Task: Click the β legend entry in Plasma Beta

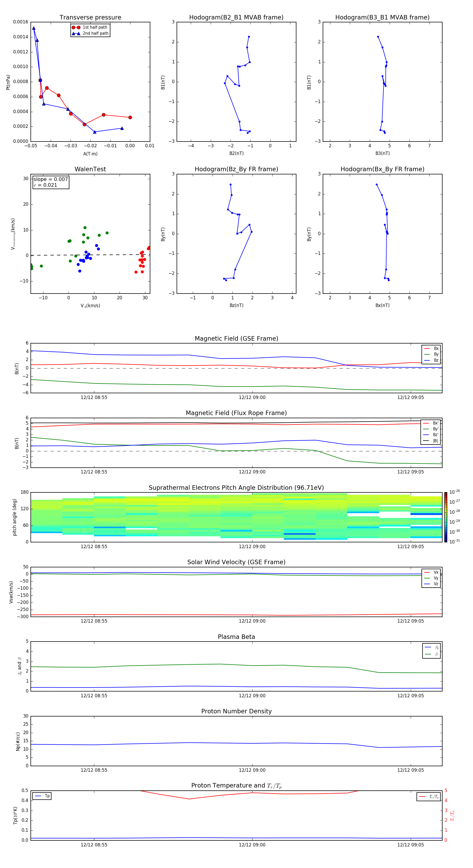Action: click(431, 654)
